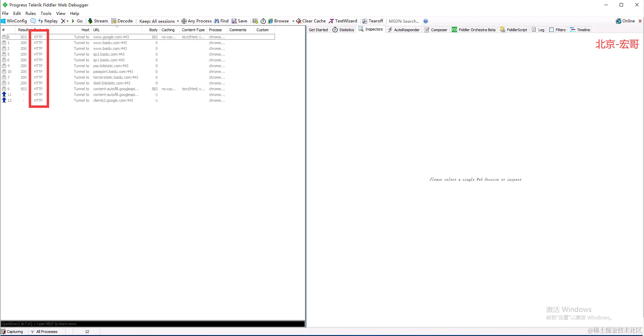Select session 7 hectorstatic.baidu.com:443

(x=137, y=77)
